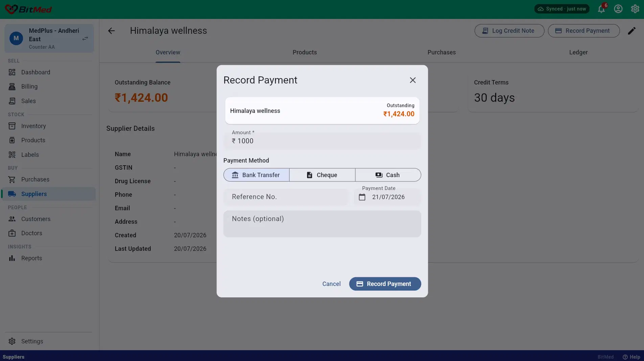Open Labels from the sidebar
This screenshot has height=361, width=644.
(x=49, y=155)
